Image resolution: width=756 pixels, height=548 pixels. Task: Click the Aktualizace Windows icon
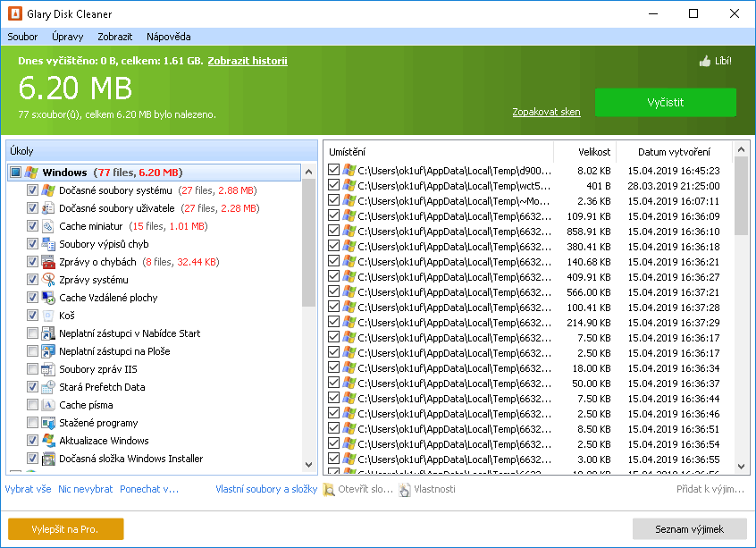(48, 441)
